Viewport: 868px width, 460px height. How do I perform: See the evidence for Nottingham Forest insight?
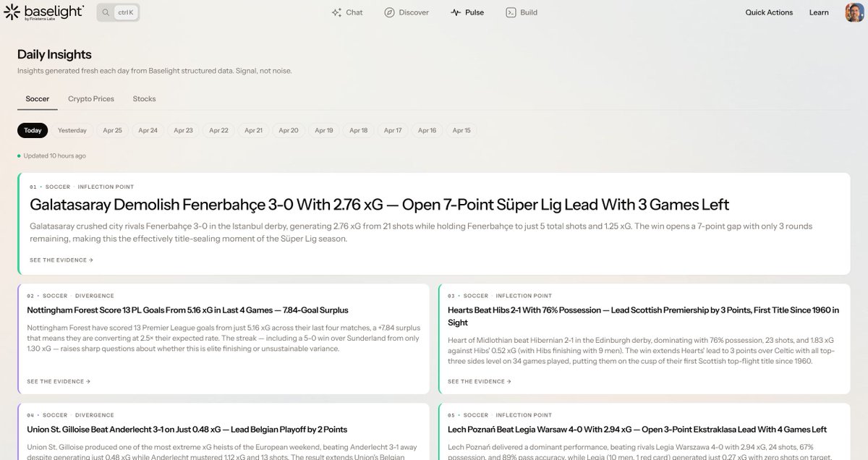59,381
